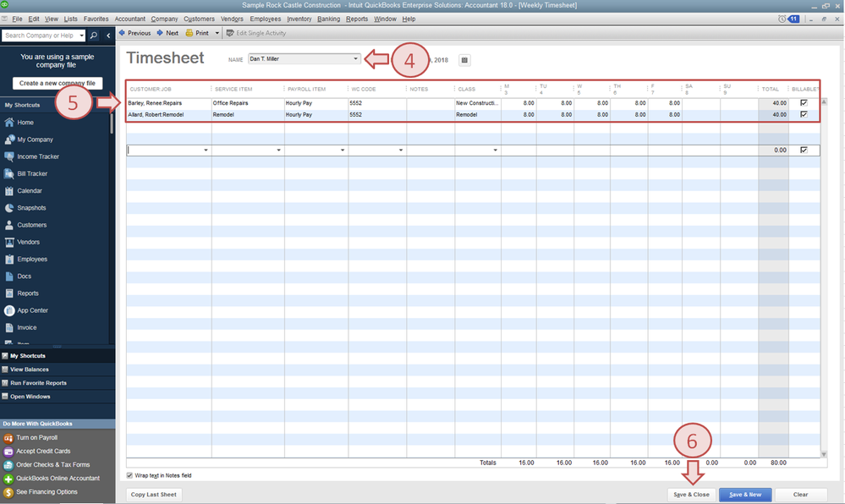Open the week calendar picker icon
The height and width of the screenshot is (504, 845).
464,60
